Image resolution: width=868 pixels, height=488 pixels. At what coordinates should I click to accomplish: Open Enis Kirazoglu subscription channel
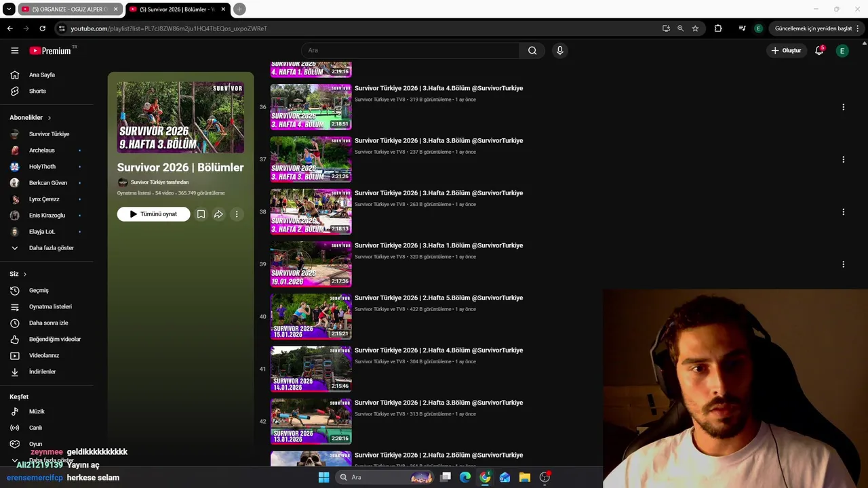pos(47,216)
